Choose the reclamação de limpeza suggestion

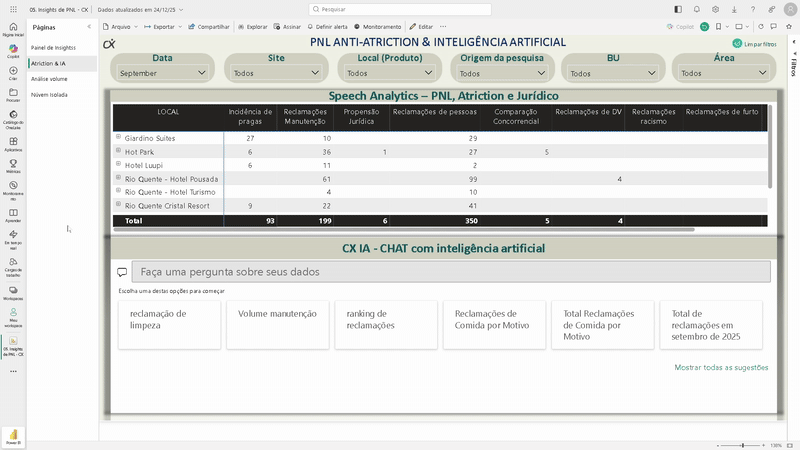tap(169, 325)
